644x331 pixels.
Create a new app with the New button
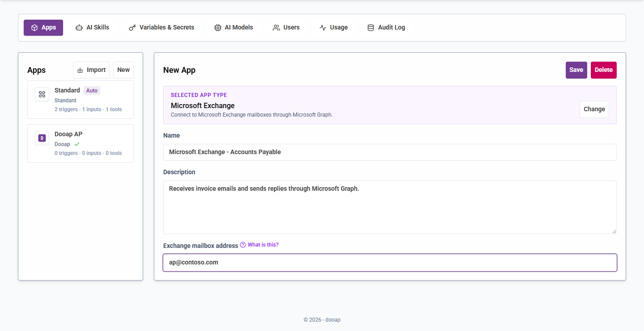point(123,70)
